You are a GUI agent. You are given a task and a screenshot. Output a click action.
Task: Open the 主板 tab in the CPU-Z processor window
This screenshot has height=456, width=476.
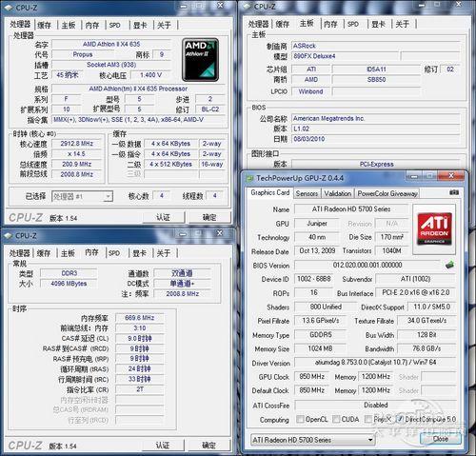69,25
